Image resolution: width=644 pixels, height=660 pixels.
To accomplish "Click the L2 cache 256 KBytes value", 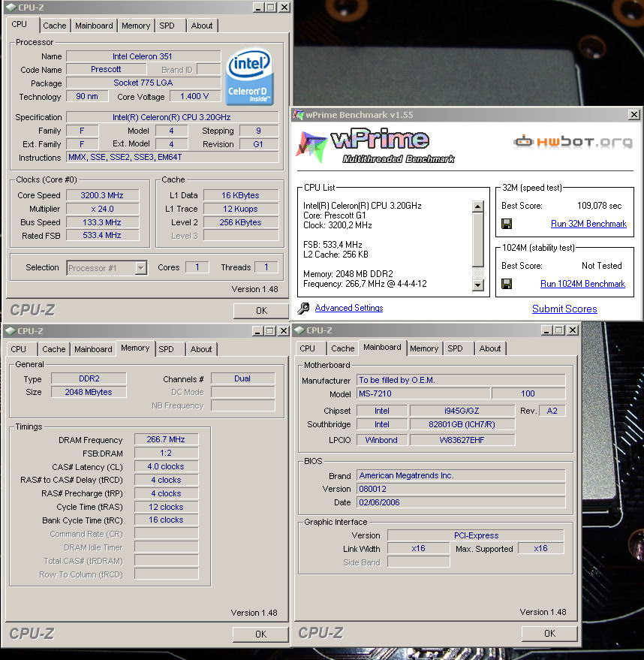I will pos(241,222).
